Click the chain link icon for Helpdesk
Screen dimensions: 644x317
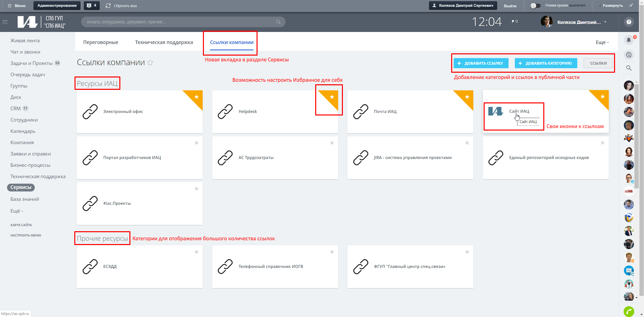pos(225,111)
